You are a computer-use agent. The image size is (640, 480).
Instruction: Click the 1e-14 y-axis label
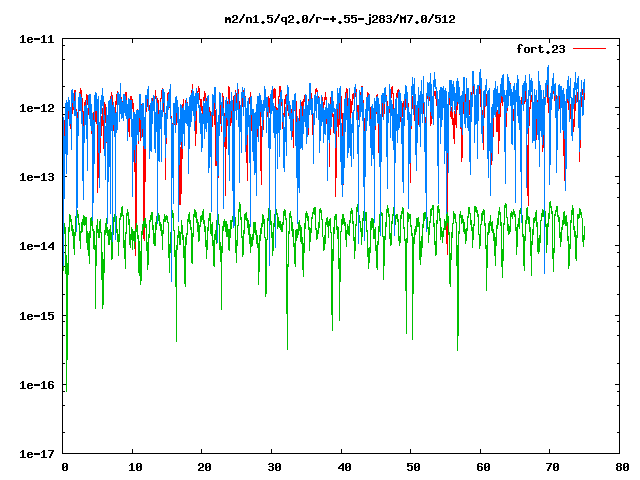pyautogui.click(x=37, y=246)
